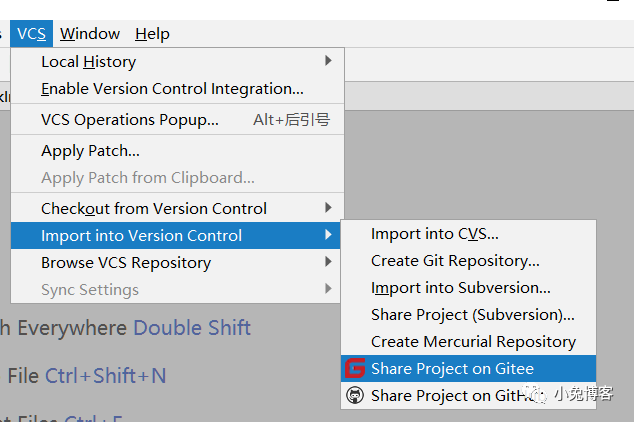Select Share Project (Subversion) entry
Viewport: 634px width, 422px height.
[x=472, y=315]
